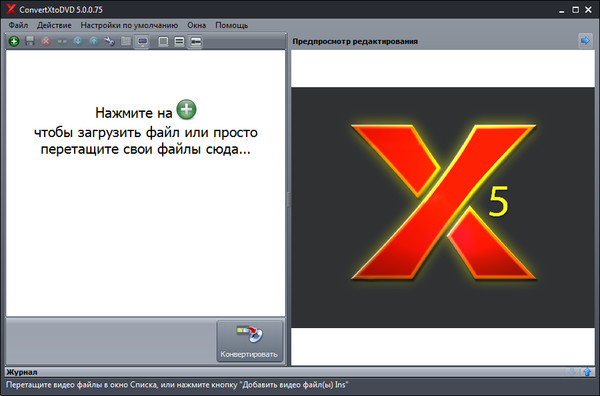Click the Move down arrow toolbar icon

78,41
